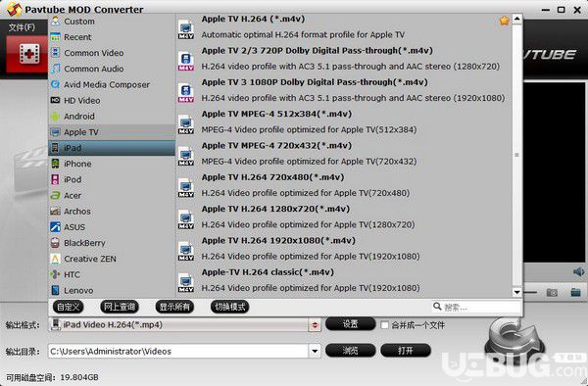
Task: Click the Creative ZEN logo icon
Action: tap(55, 259)
